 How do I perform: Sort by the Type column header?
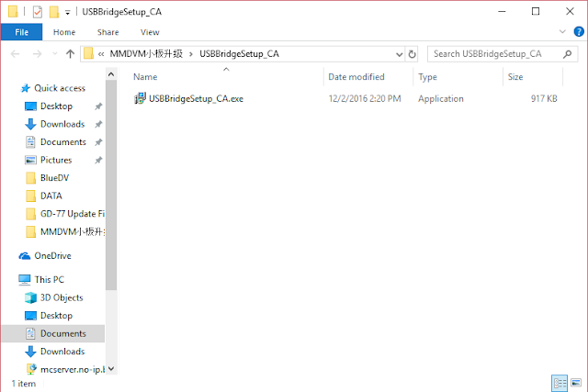tap(427, 77)
